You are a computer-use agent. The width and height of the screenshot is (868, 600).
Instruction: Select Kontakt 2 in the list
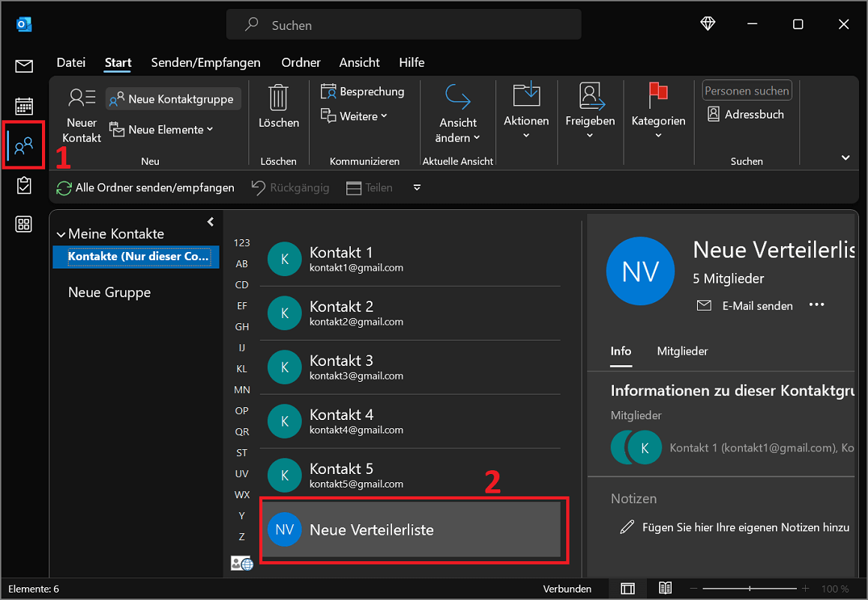click(x=410, y=313)
